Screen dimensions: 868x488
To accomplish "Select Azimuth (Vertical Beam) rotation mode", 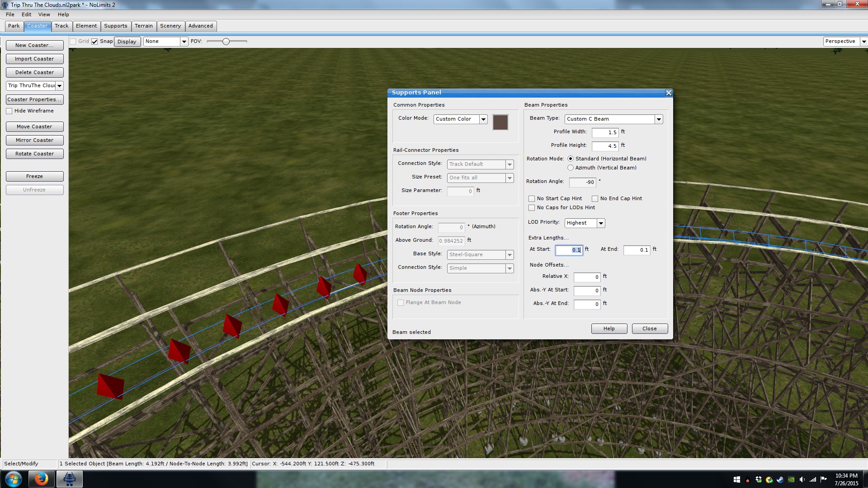I will 571,168.
